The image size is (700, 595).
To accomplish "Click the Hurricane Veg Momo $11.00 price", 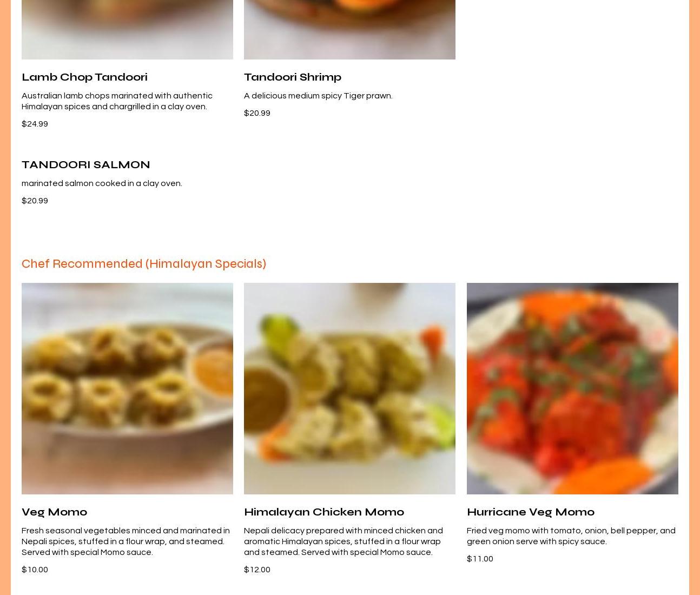I will 480,559.
